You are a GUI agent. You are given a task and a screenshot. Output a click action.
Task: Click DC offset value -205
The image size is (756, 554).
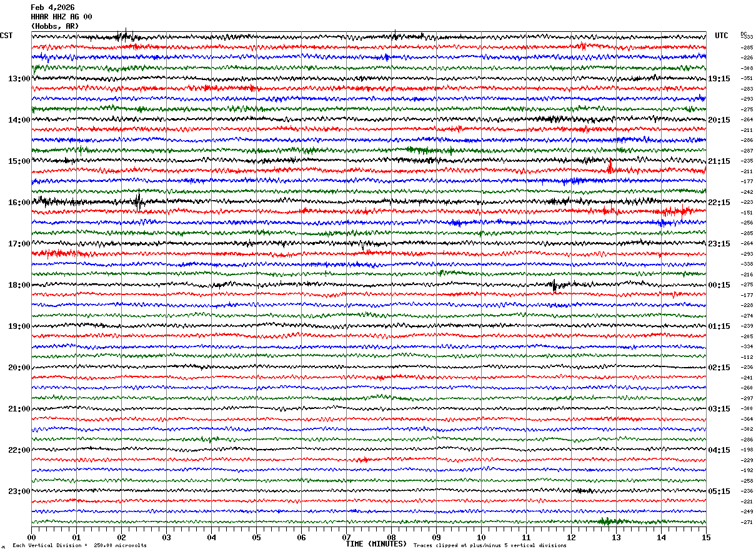pyautogui.click(x=747, y=336)
